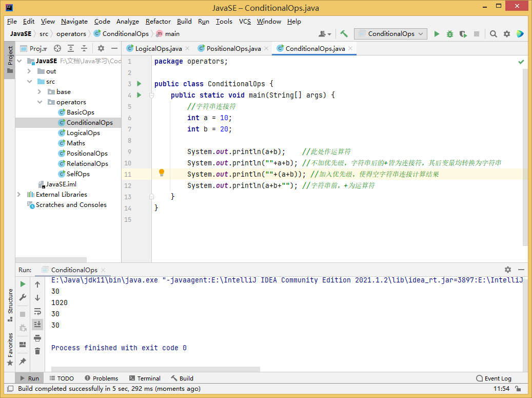
Task: Open Search Everywhere magnifier icon
Action: 494,34
